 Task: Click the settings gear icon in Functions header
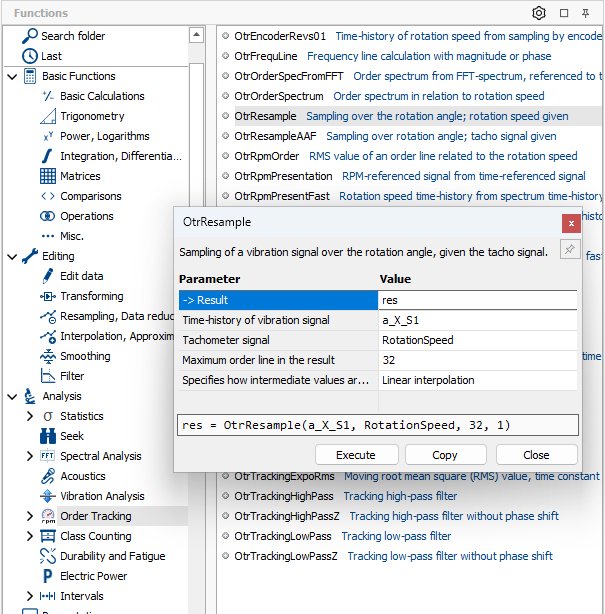[539, 13]
